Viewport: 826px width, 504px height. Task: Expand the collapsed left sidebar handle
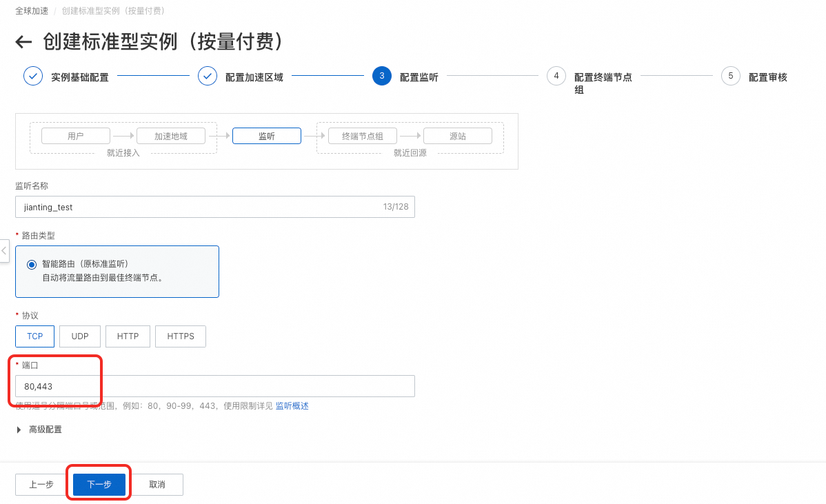[4, 251]
